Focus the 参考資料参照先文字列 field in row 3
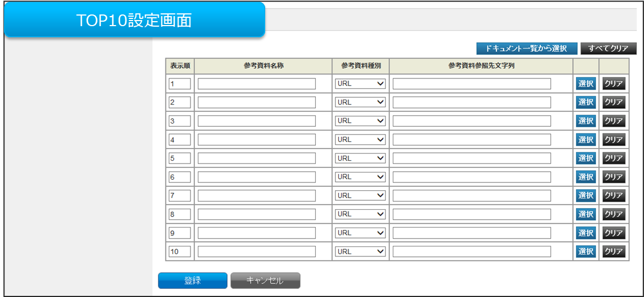This screenshot has width=644, height=297. (x=471, y=121)
